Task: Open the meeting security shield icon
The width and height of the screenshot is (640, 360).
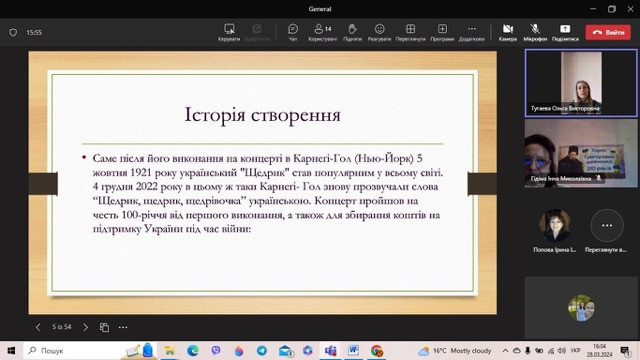Action: 13,32
